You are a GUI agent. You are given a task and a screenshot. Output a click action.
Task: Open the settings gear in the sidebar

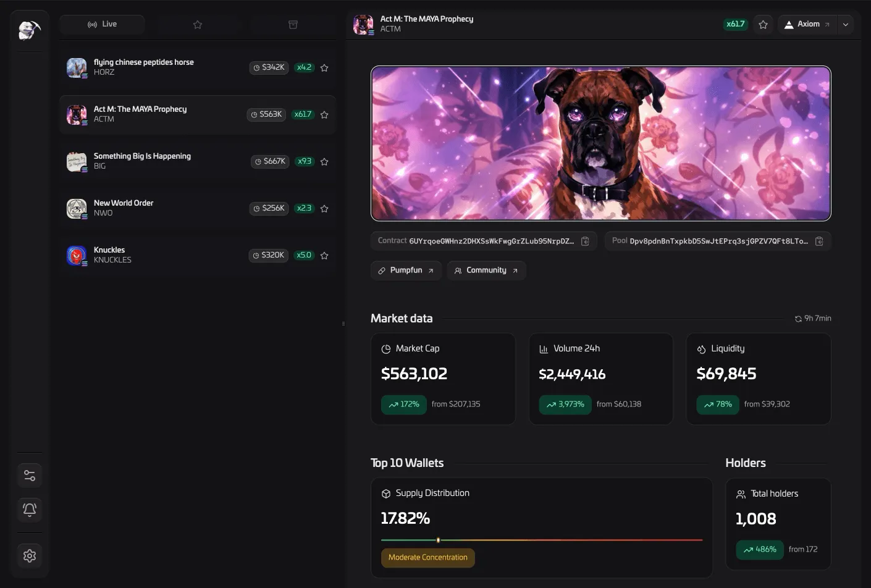29,555
